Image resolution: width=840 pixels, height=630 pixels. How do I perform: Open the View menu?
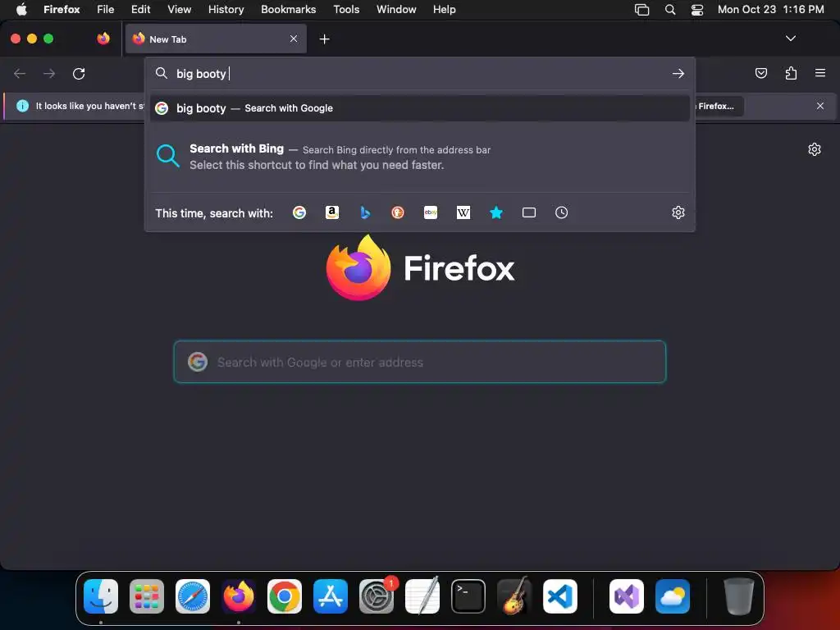tap(179, 9)
